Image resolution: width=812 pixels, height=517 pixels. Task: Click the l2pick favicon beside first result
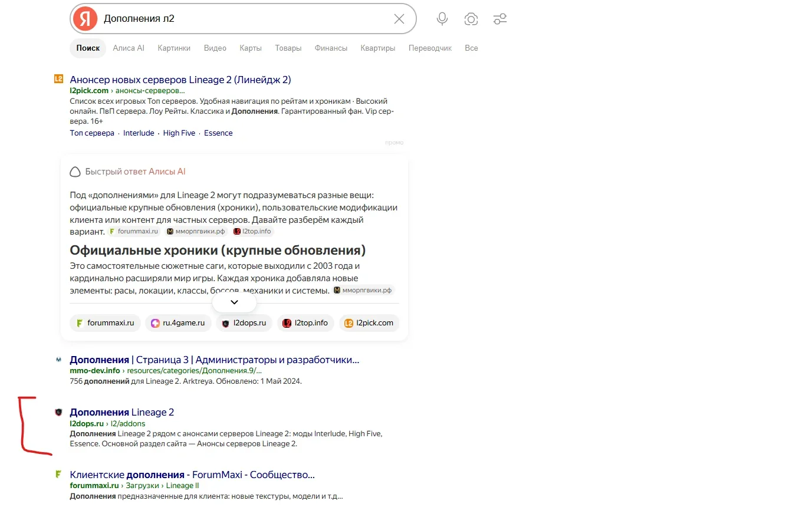tap(58, 78)
